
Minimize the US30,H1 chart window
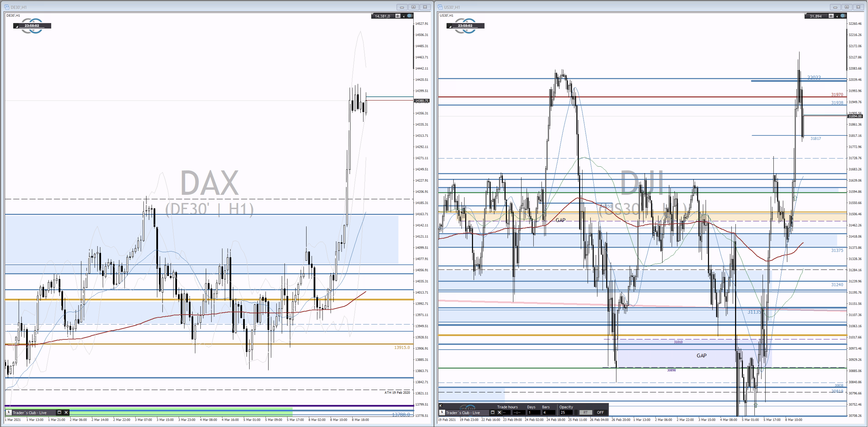click(835, 7)
